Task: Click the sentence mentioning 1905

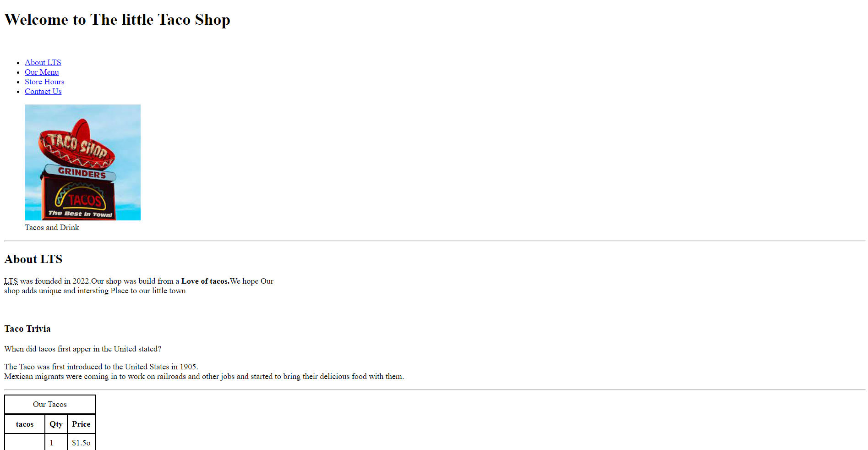Action: [101, 367]
